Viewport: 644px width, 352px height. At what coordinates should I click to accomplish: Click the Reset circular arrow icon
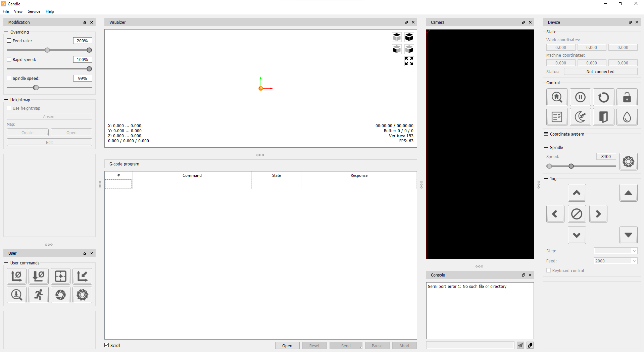coord(603,97)
